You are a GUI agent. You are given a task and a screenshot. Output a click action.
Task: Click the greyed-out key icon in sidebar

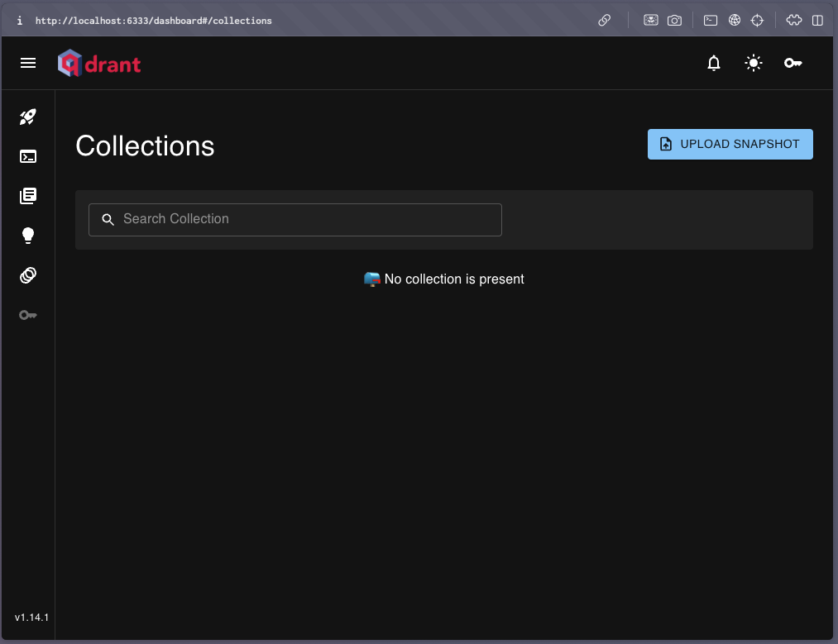(x=28, y=315)
